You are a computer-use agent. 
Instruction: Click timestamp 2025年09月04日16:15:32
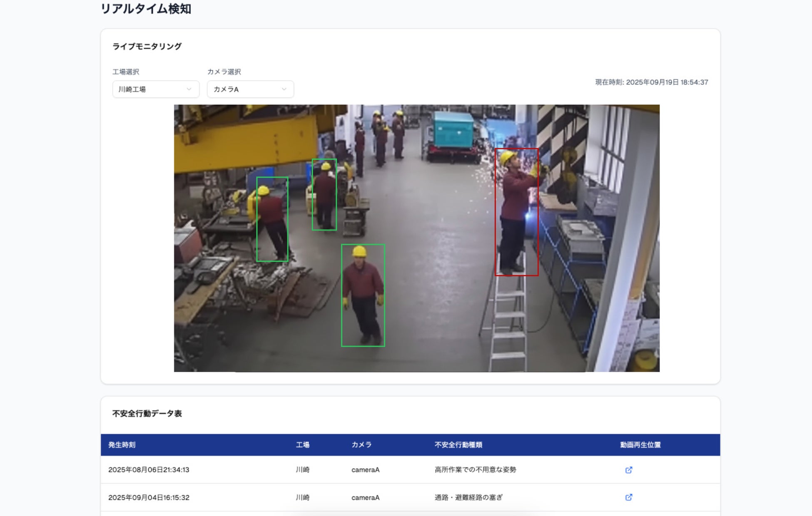(149, 497)
